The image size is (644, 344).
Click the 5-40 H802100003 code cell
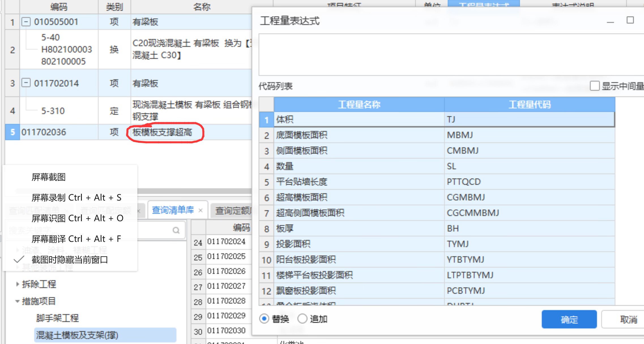(59, 49)
